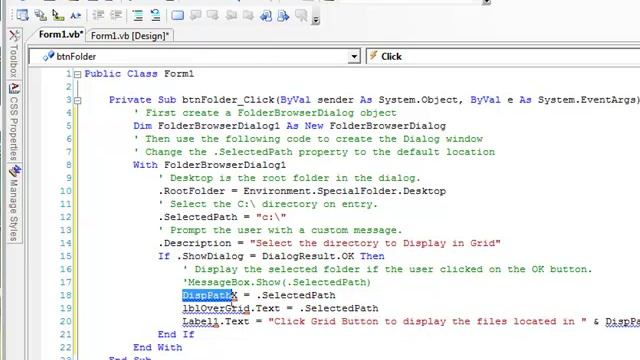This screenshot has height=360, width=640.
Task: Click the 'First create a FolderBrowserDialog' comment
Action: click(265, 113)
